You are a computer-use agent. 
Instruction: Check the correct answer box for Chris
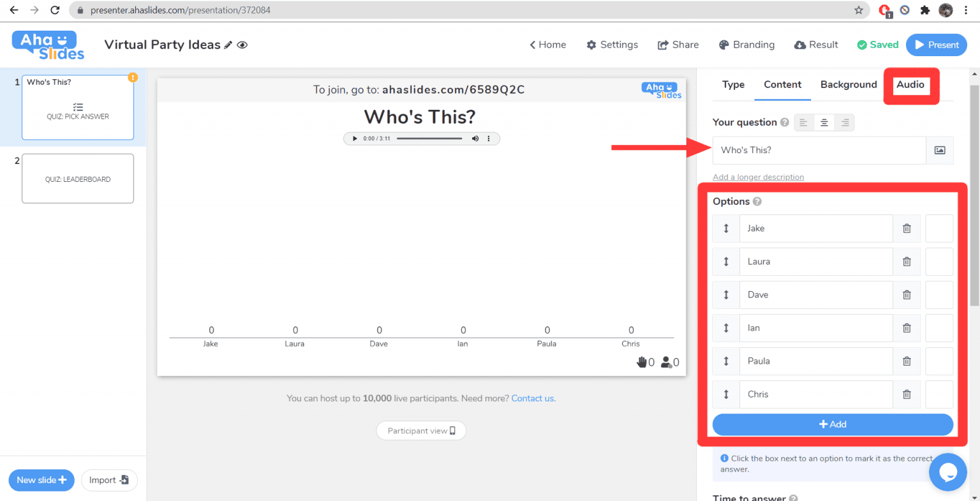(x=939, y=394)
